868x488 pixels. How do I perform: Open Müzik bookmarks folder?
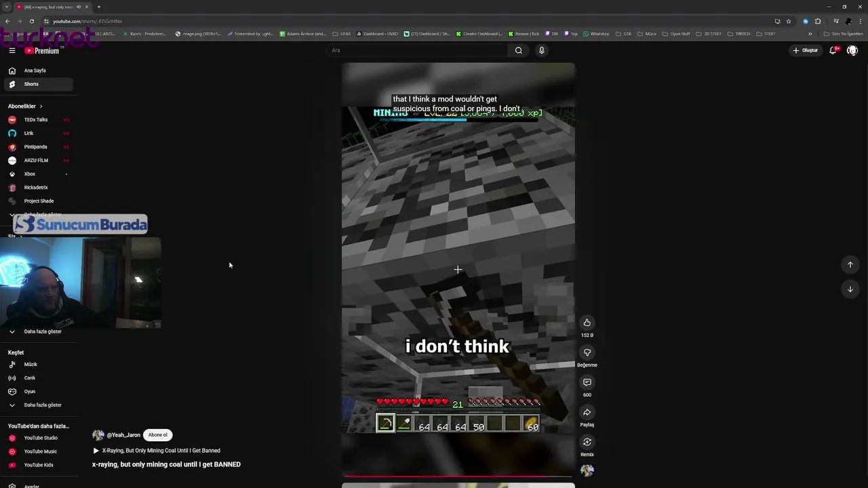tap(647, 34)
